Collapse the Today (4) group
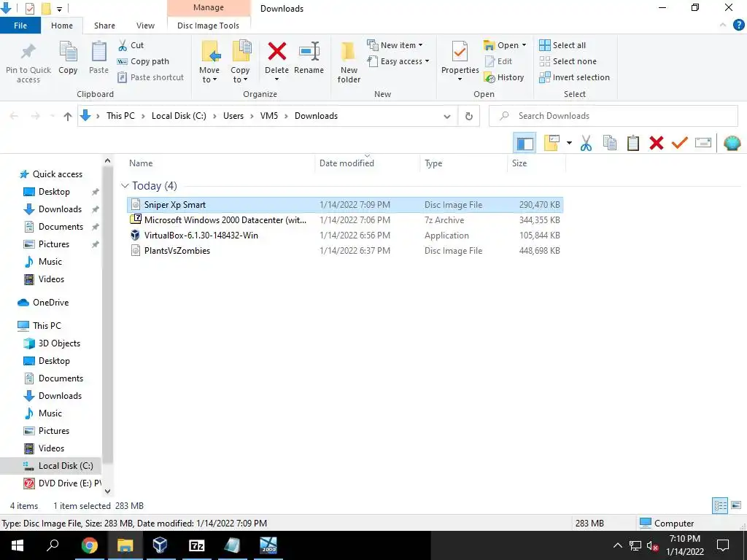This screenshot has width=747, height=560. point(125,186)
